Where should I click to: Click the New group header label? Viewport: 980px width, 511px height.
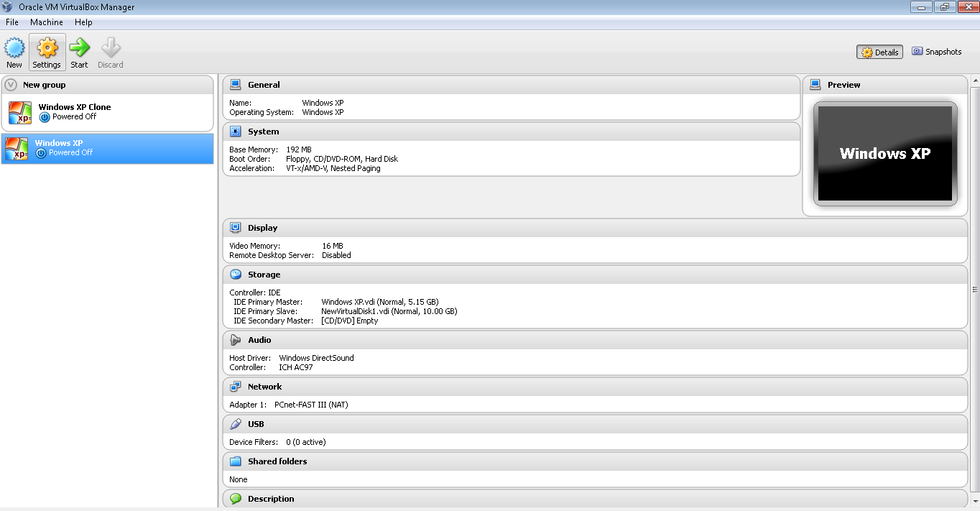(x=44, y=85)
